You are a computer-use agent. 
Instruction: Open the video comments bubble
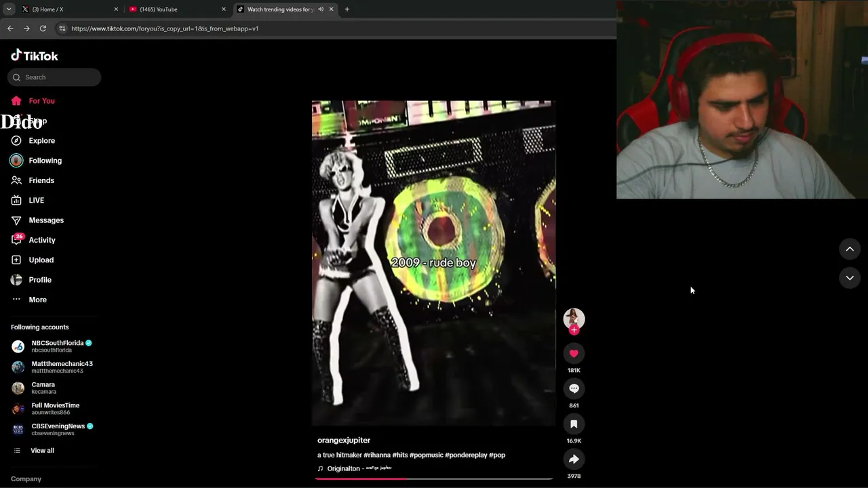[x=574, y=388]
